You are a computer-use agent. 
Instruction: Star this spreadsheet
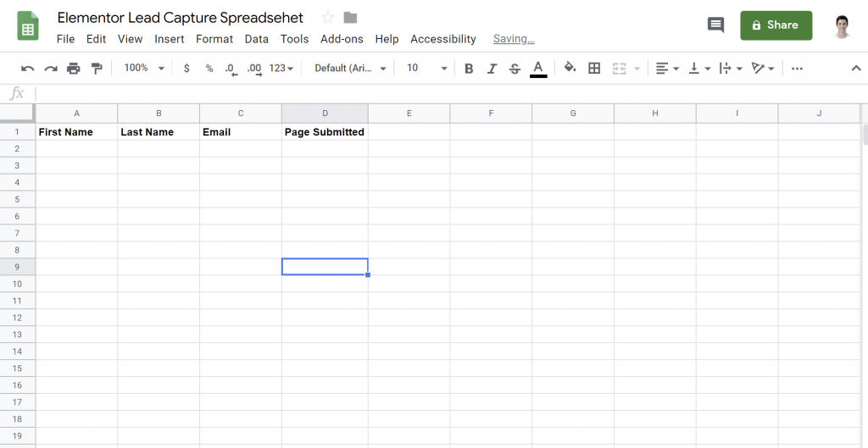click(x=328, y=18)
